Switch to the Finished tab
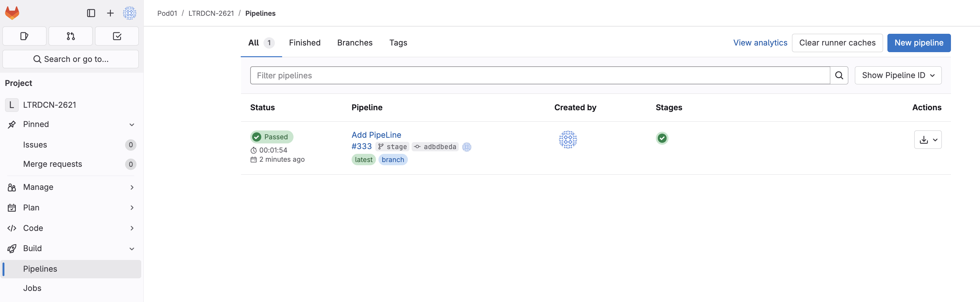980x302 pixels. pos(304,43)
